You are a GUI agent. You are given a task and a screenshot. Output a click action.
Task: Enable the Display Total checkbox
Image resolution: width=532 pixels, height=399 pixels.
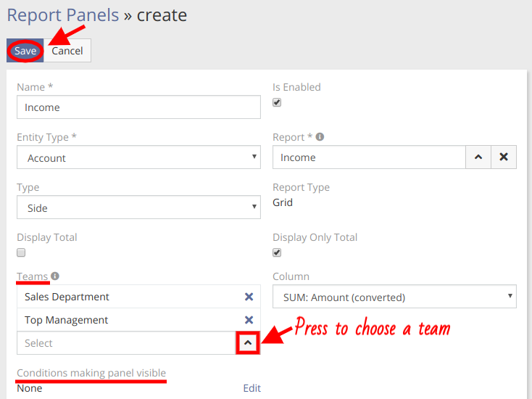[x=21, y=252]
